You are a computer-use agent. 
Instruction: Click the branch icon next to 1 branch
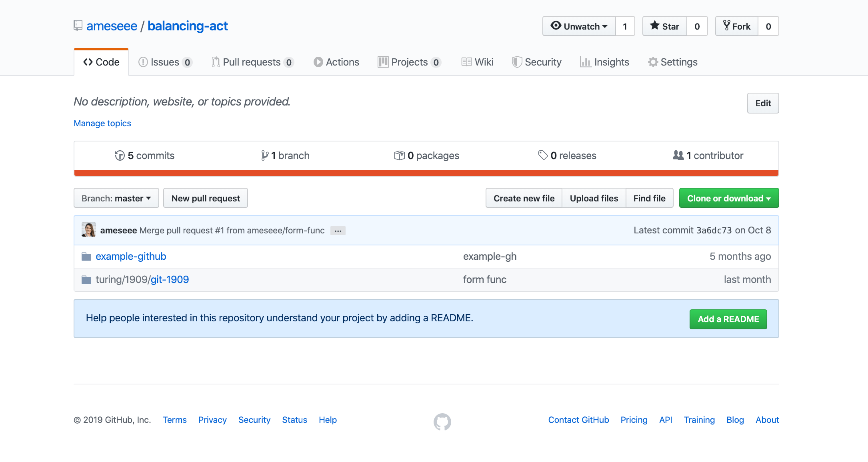(264, 155)
